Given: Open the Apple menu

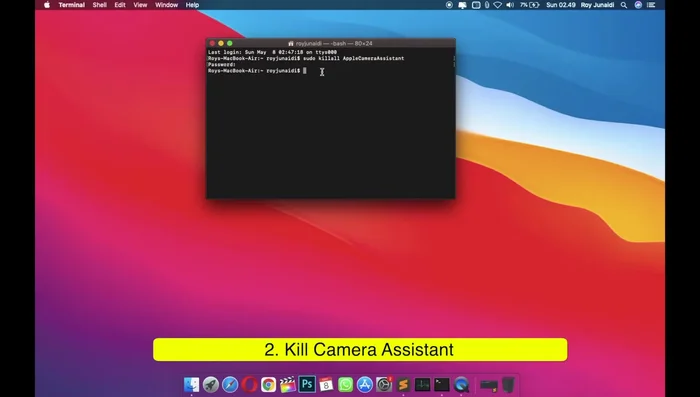Looking at the screenshot, I should pos(47,5).
